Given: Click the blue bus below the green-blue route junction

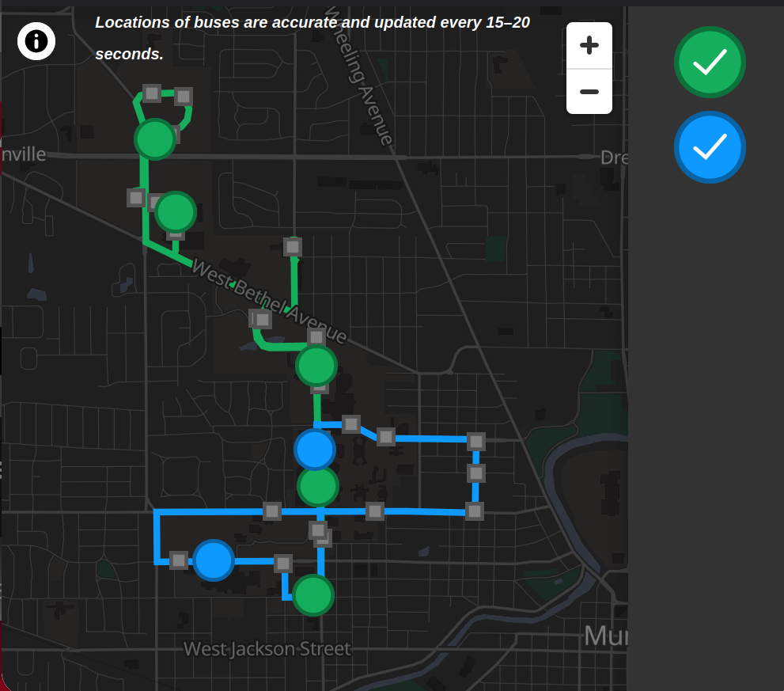Looking at the screenshot, I should click(315, 450).
